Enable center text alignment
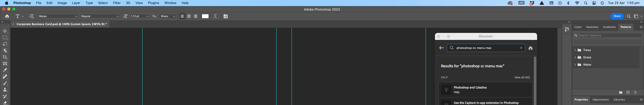The height and width of the screenshot is (105, 644). (189, 16)
